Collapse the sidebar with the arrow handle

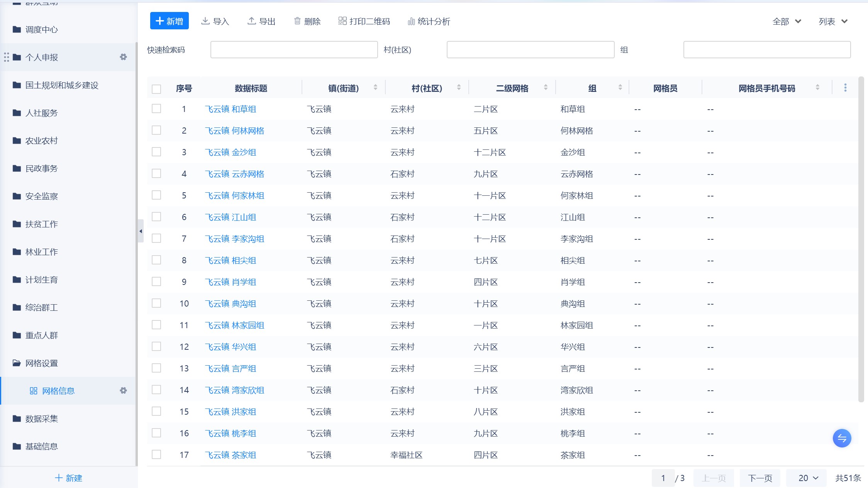[141, 231]
